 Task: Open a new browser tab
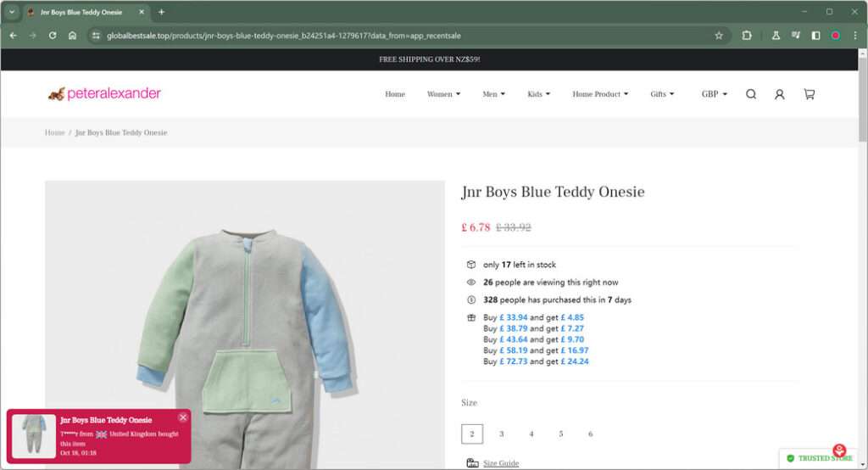coord(161,12)
